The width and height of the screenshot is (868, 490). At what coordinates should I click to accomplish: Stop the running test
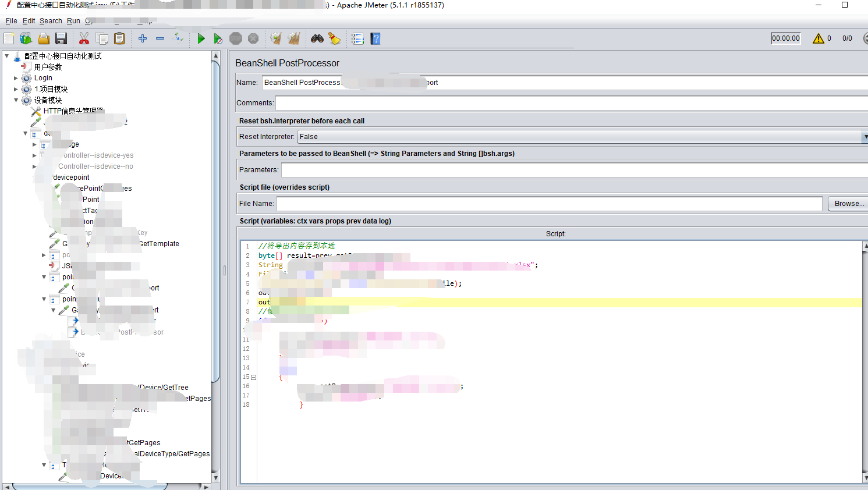pos(236,38)
